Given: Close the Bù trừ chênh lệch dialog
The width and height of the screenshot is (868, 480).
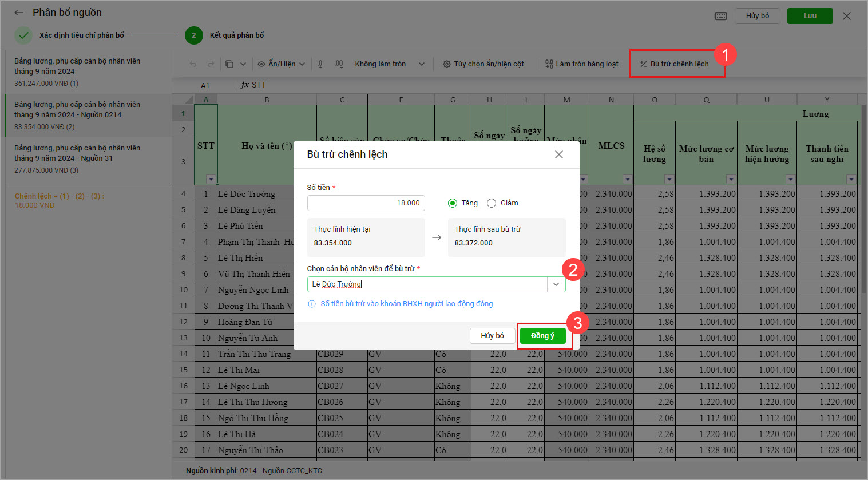Looking at the screenshot, I should click(x=559, y=154).
